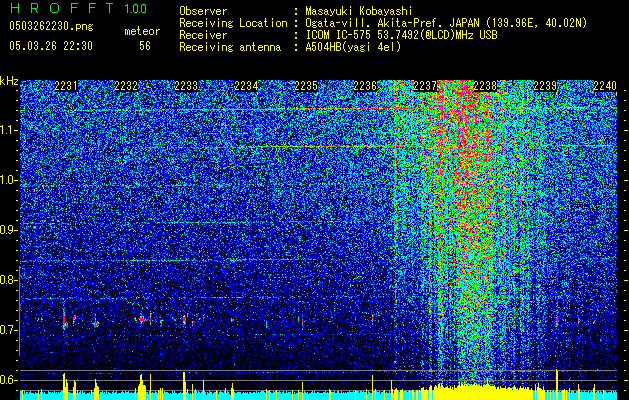Click the HROFFT 1.0.0 title text

coord(78,8)
